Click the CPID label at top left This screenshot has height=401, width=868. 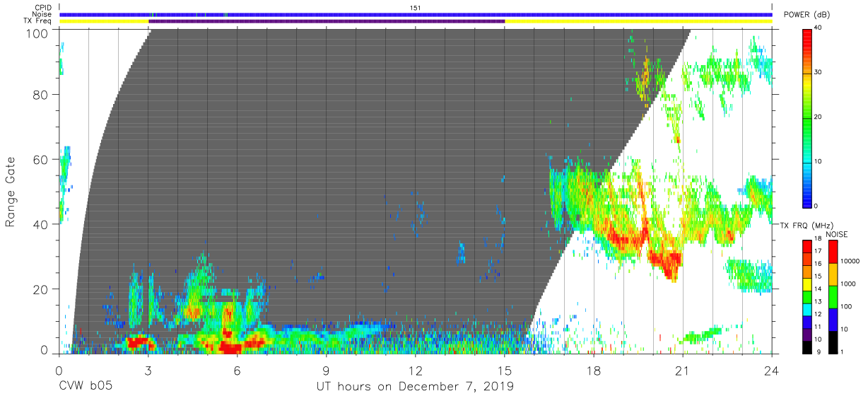(x=42, y=7)
